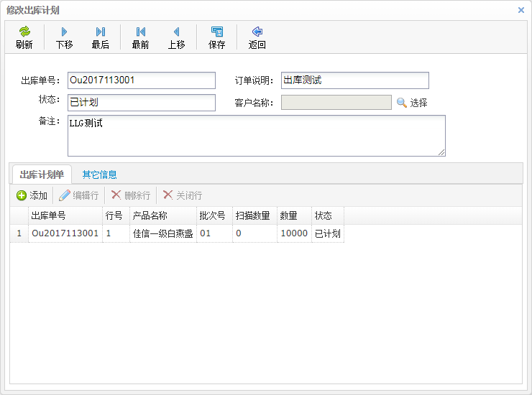Click inside the 备注 remarks textarea
The height and width of the screenshot is (395, 532).
pos(256,135)
